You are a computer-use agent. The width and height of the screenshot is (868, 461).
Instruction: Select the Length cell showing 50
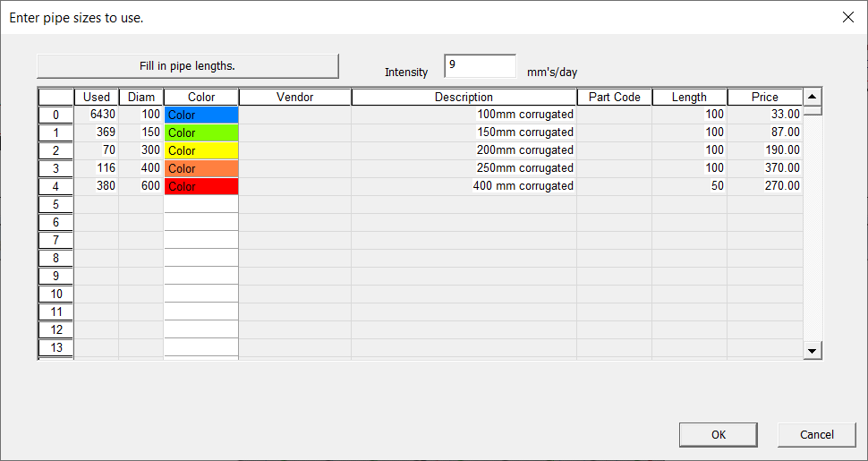[689, 186]
